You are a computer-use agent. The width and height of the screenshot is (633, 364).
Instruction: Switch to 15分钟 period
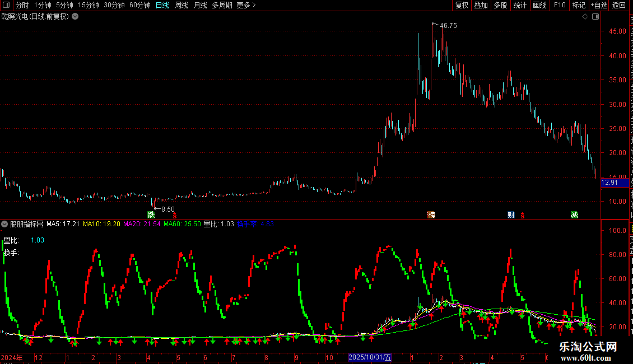coord(89,5)
